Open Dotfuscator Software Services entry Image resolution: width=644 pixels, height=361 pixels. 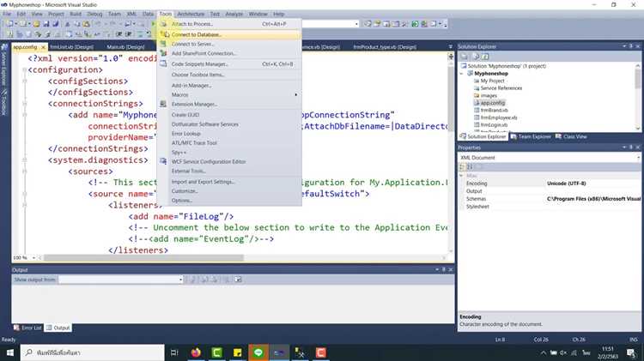(x=229, y=124)
